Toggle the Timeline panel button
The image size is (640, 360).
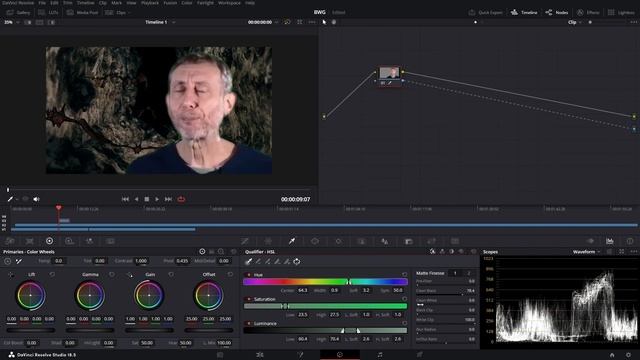coord(524,13)
